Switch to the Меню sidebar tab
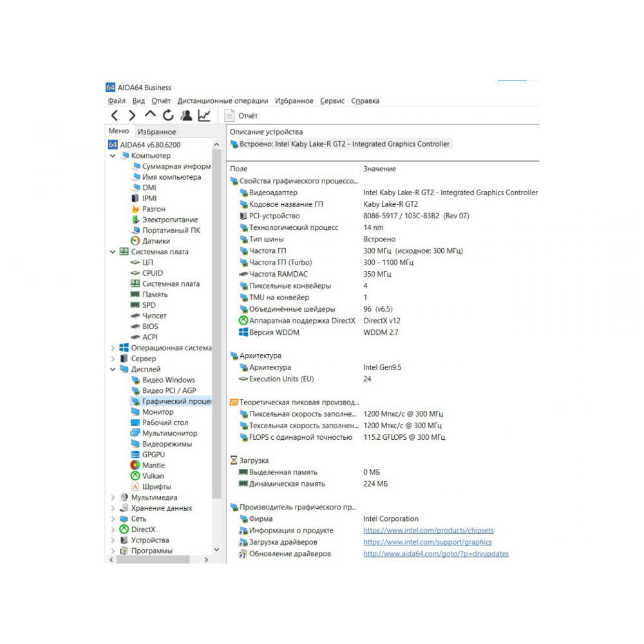644x644 pixels. click(118, 131)
